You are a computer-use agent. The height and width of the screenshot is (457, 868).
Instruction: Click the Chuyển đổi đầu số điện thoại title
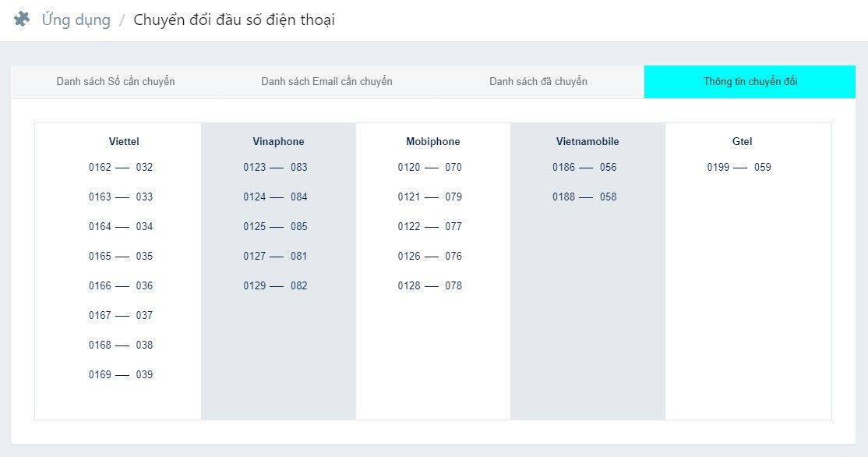coord(234,19)
